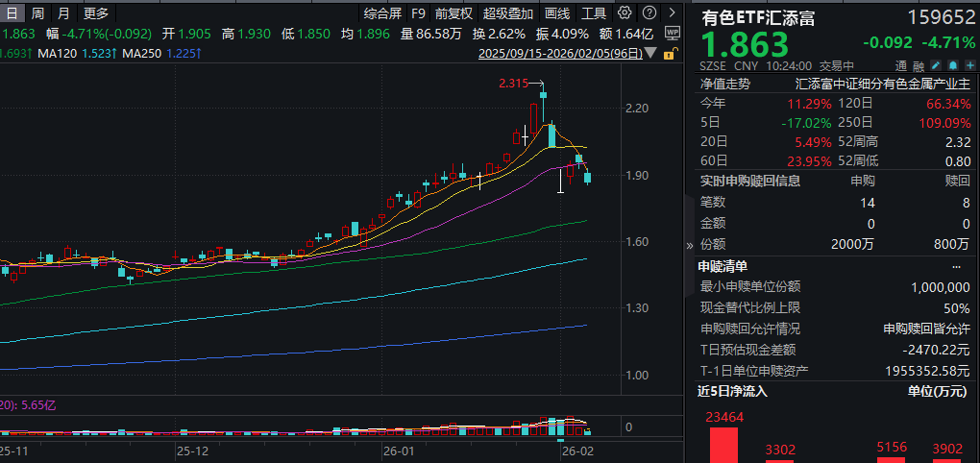Open the 更多 periods dropdown
Viewport: 980px width, 463px height.
coord(96,13)
